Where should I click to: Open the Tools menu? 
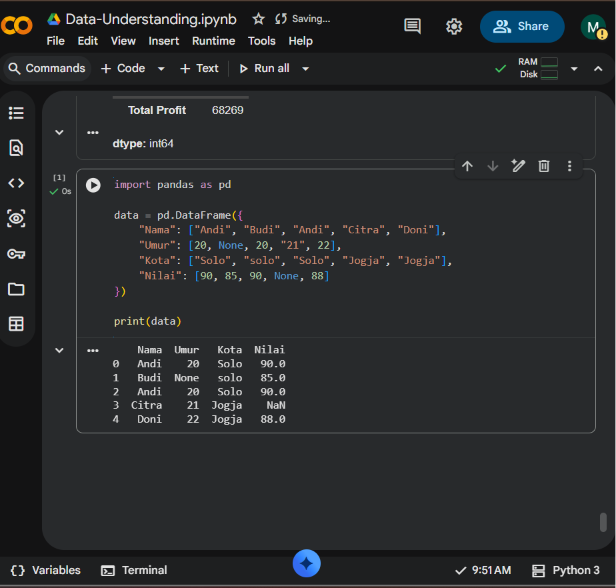click(261, 41)
